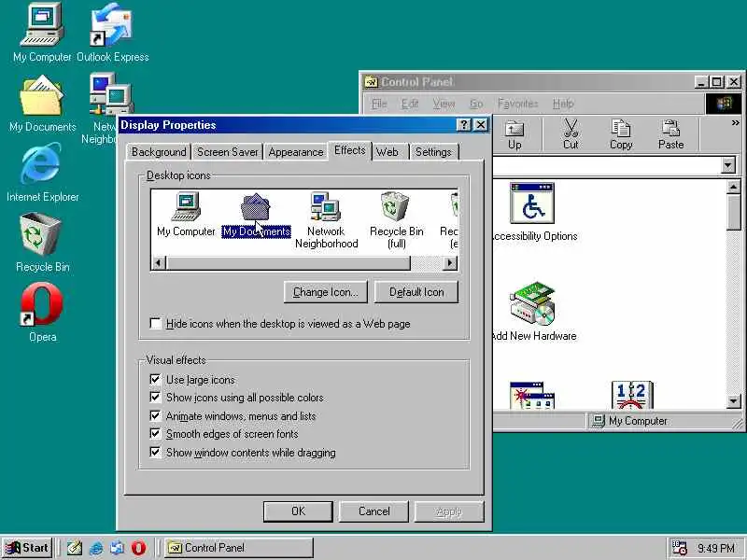Select the Add/Remove Programs icon in Control Panel
Viewport: 747px width, 560px height.
531,395
